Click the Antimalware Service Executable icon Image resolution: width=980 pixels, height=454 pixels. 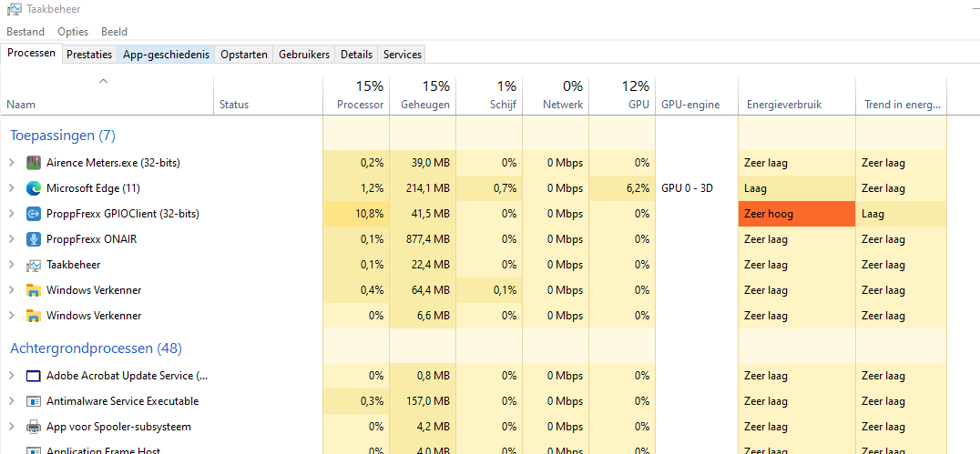(x=34, y=401)
